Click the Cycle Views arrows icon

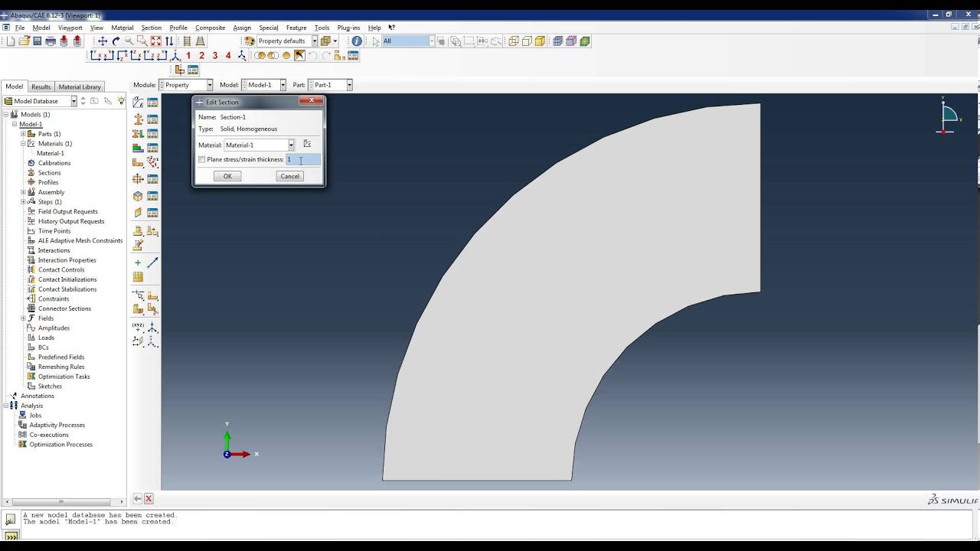click(169, 41)
